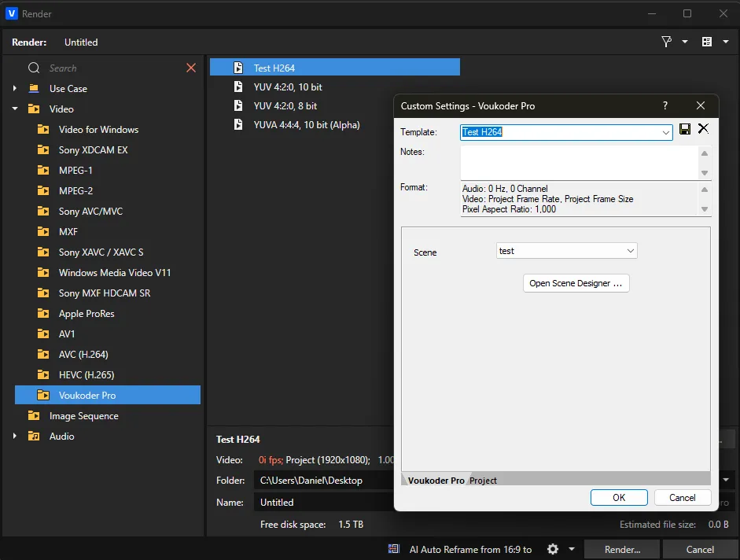Expand the Use Case category
This screenshot has width=740, height=560.
15,89
